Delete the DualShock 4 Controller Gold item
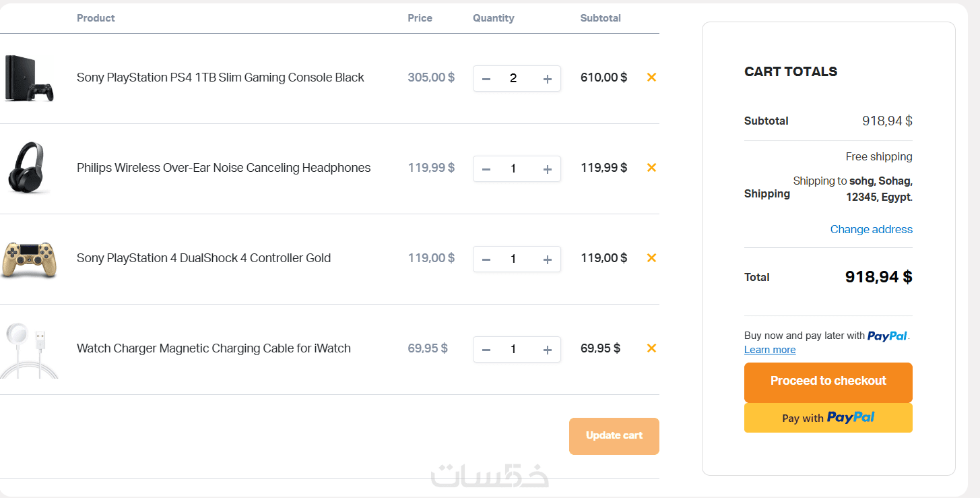Screen dimensions: 980x498 pos(651,258)
